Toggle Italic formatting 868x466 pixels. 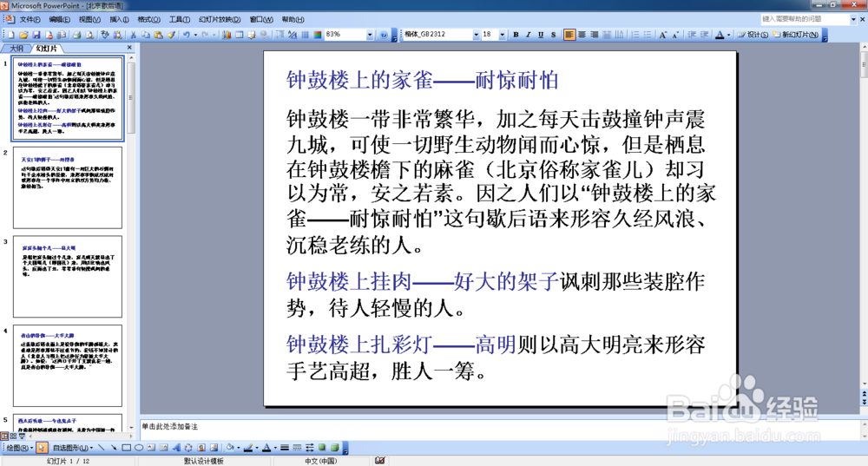[528, 35]
